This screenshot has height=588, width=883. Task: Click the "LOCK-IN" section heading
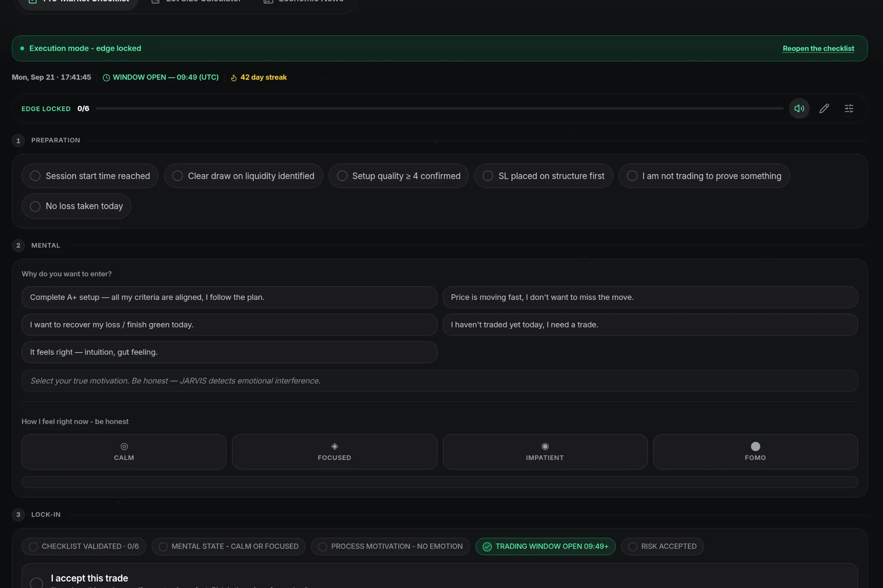click(46, 515)
